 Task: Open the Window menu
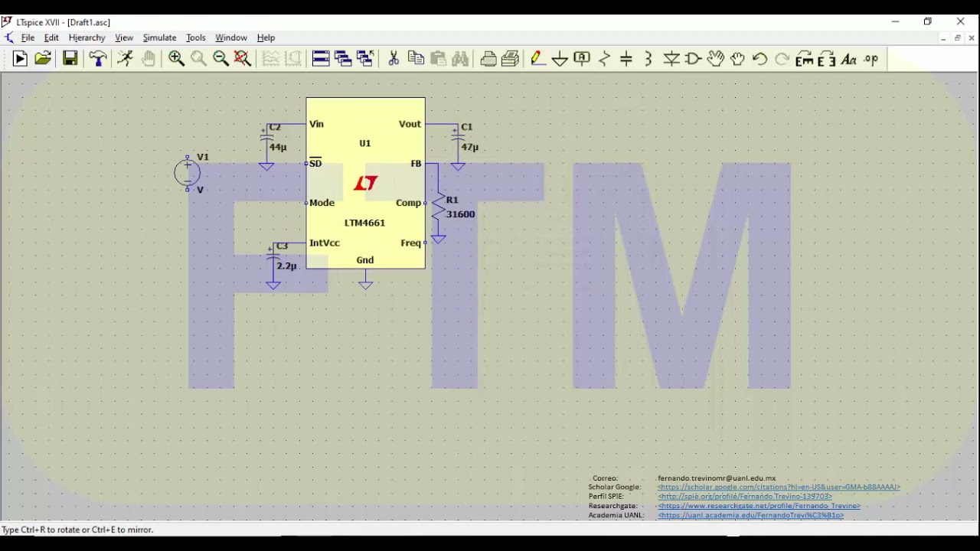[x=231, y=37]
